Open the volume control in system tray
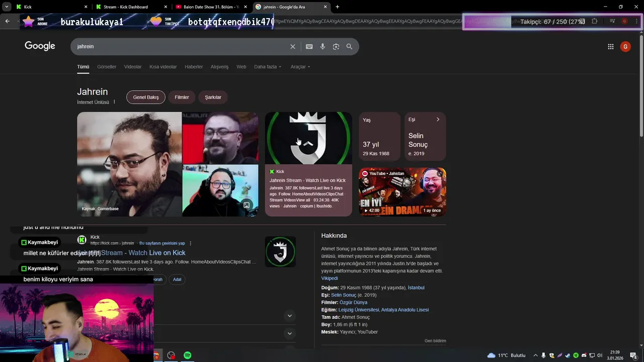Screen dimensions: 644x362 click(600, 355)
